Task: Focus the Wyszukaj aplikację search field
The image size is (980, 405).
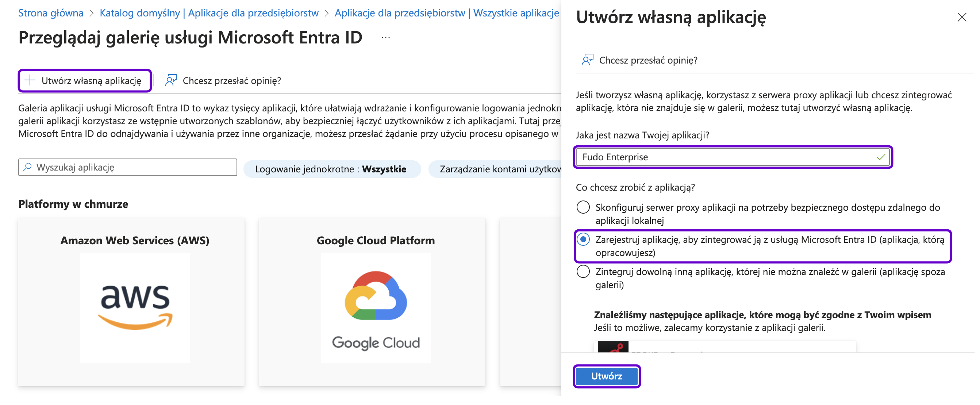Action: click(x=127, y=168)
